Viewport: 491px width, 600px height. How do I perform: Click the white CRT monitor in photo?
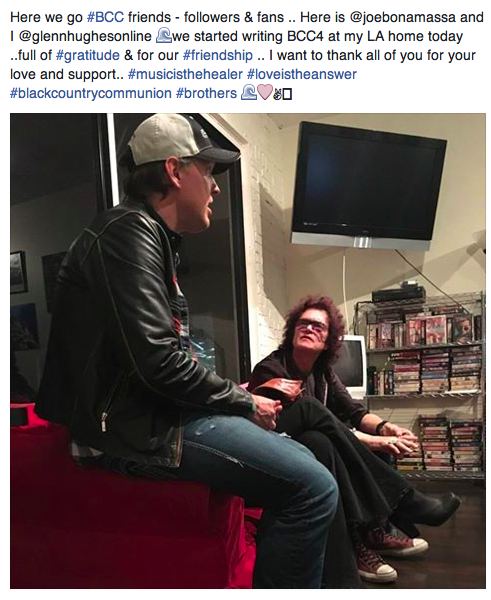[354, 365]
